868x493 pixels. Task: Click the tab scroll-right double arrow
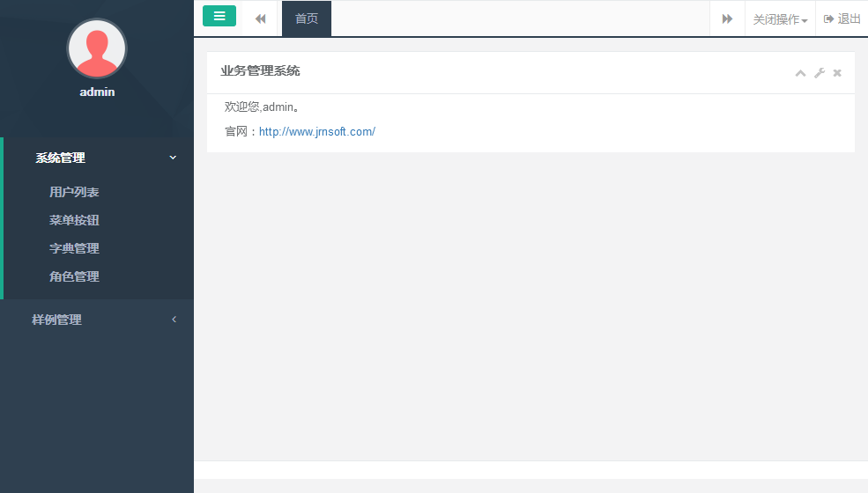[x=727, y=18]
